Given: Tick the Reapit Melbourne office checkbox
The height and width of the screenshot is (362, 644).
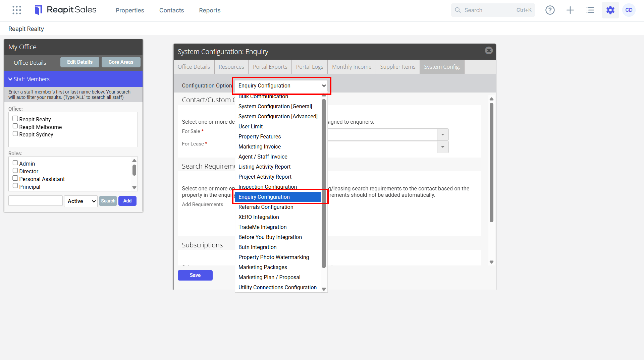Looking at the screenshot, I should tap(15, 126).
